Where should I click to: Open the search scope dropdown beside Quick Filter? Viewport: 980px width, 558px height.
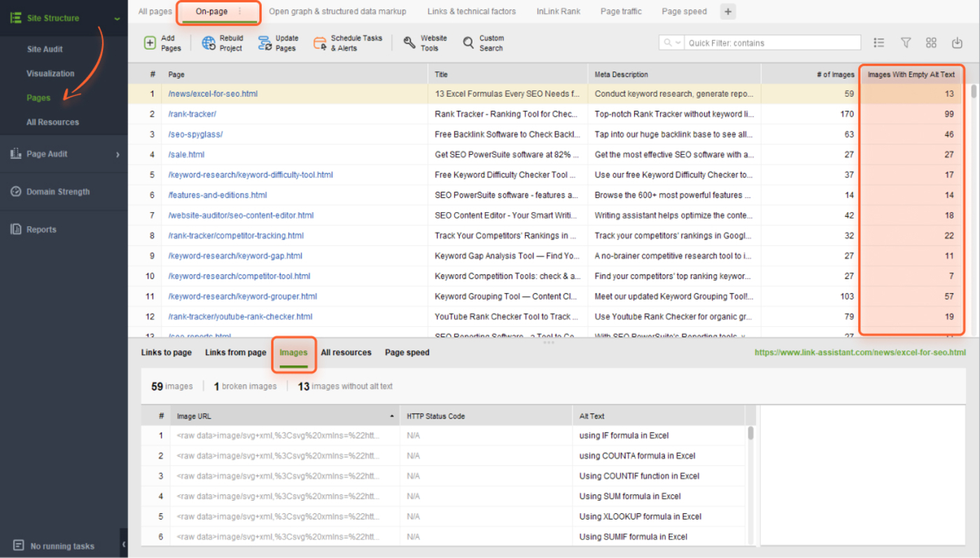(x=674, y=42)
